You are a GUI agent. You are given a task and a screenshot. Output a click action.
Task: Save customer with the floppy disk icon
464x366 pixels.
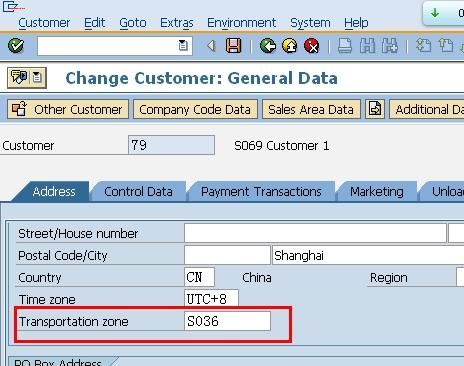pos(234,46)
